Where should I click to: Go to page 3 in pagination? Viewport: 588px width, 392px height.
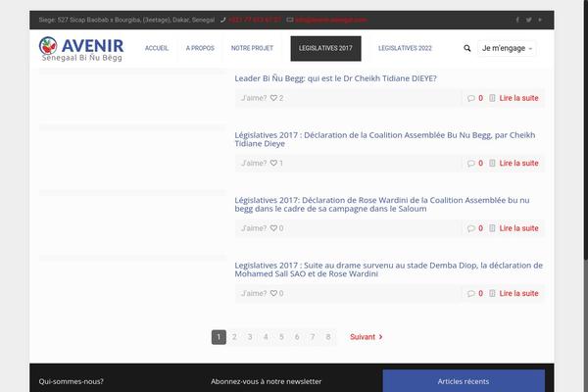tap(250, 337)
